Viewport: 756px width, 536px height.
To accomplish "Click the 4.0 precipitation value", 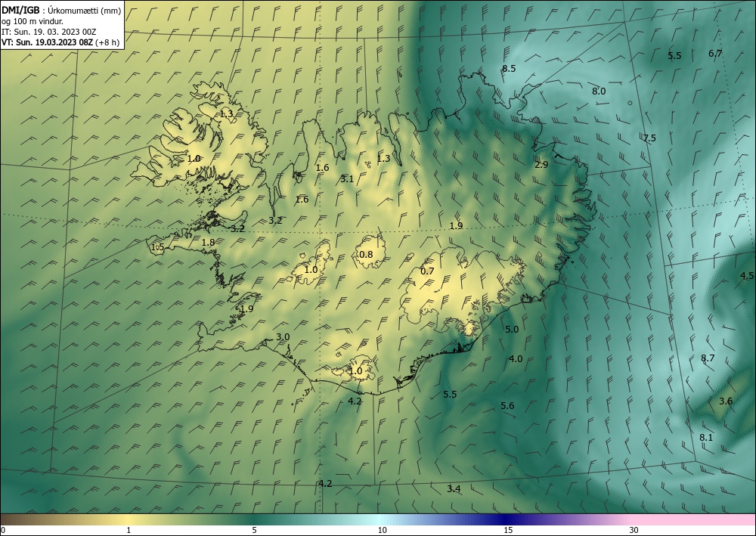I will (516, 358).
